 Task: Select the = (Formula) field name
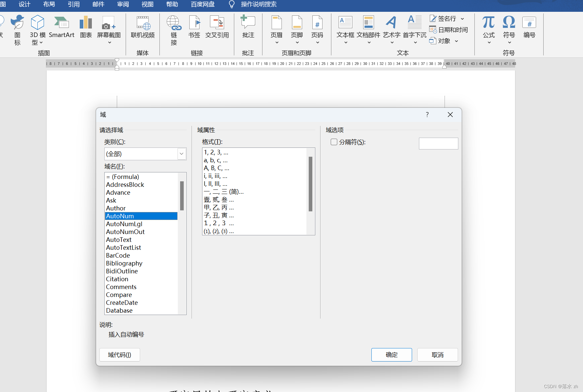[141, 177]
